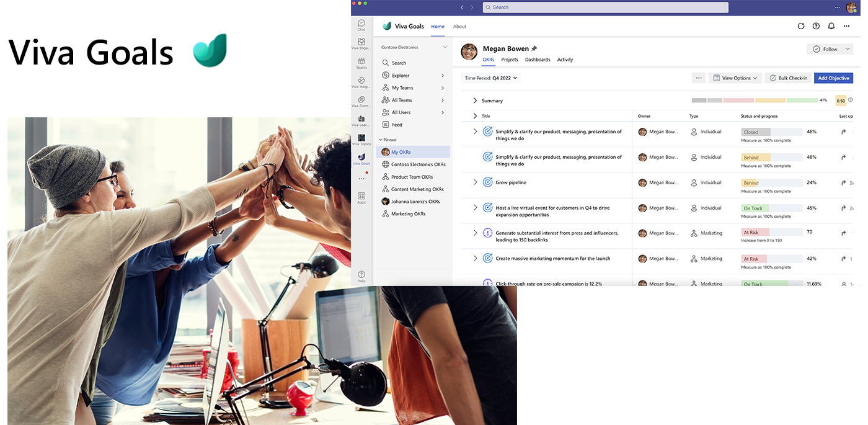Screen dimensions: 868x425
Task: Open the help question mark icon
Action: click(x=816, y=26)
